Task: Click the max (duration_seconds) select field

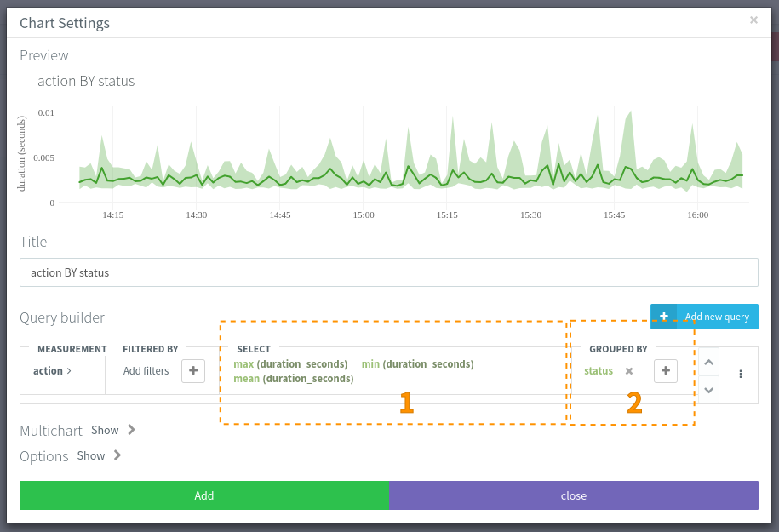Action: click(x=290, y=364)
